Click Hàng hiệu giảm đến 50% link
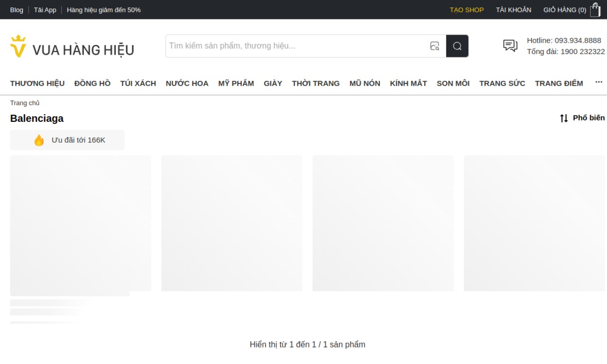Viewport: 607px width, 364px height. pos(104,10)
